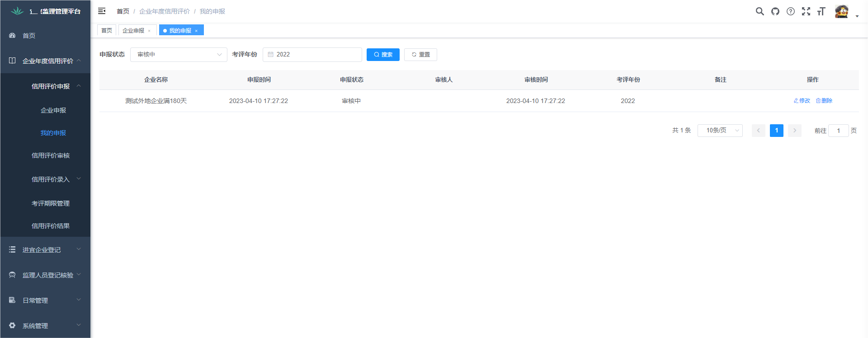This screenshot has height=338, width=868.
Task: Expand the 系统管理 sidebar menu
Action: (x=45, y=326)
